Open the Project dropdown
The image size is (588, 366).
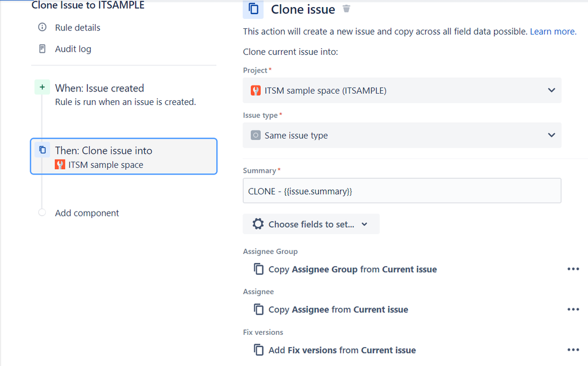point(402,90)
